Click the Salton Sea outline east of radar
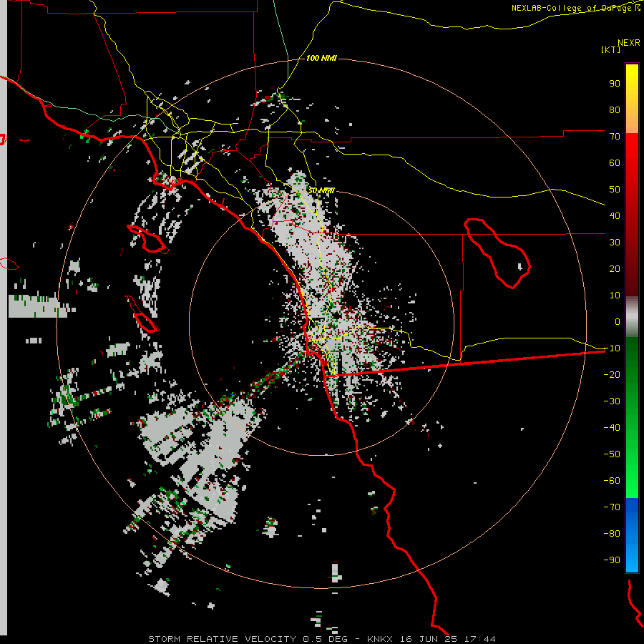Image resolution: width=644 pixels, height=644 pixels. point(497,253)
